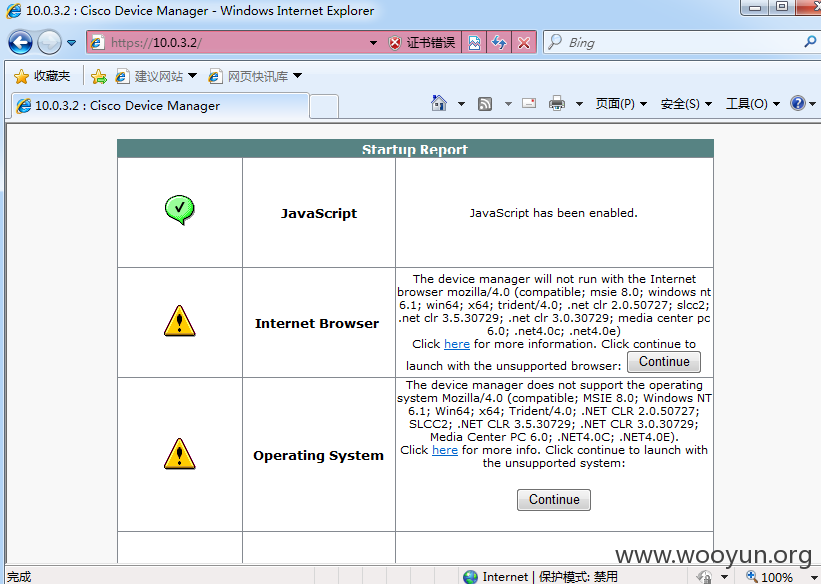Expand the Home button dropdown arrow

click(461, 104)
